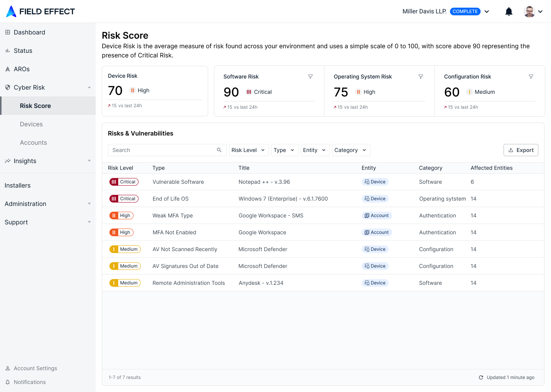Image resolution: width=551 pixels, height=392 pixels.
Task: Click the refresh icon beside Updated text
Action: (481, 377)
